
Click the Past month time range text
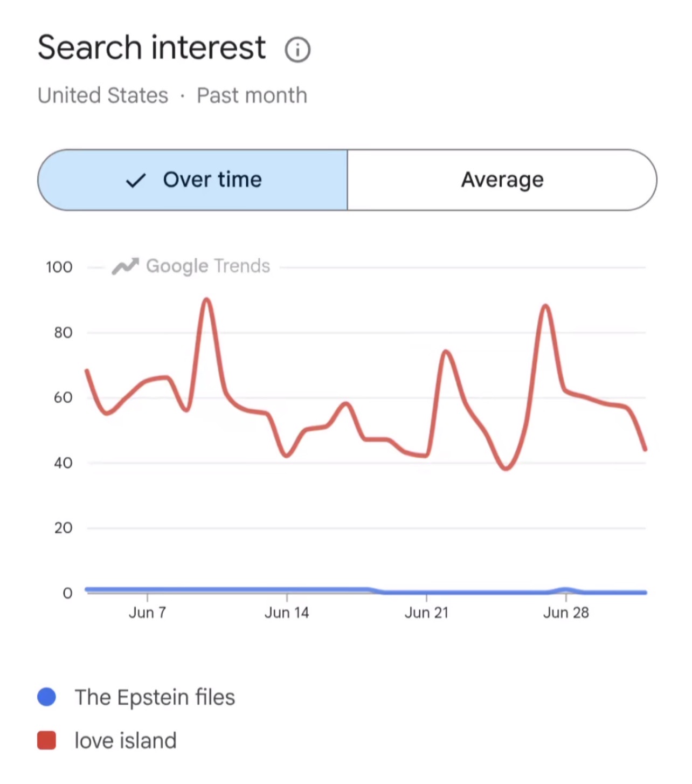pos(252,95)
